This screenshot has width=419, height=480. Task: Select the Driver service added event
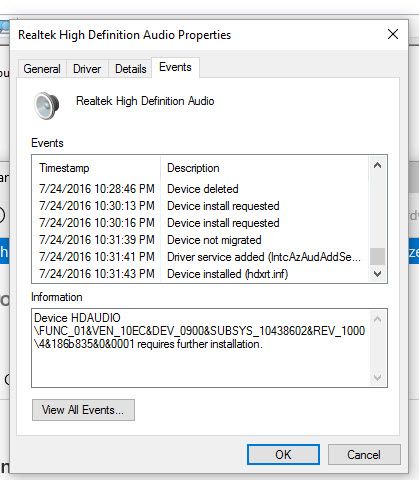[200, 257]
